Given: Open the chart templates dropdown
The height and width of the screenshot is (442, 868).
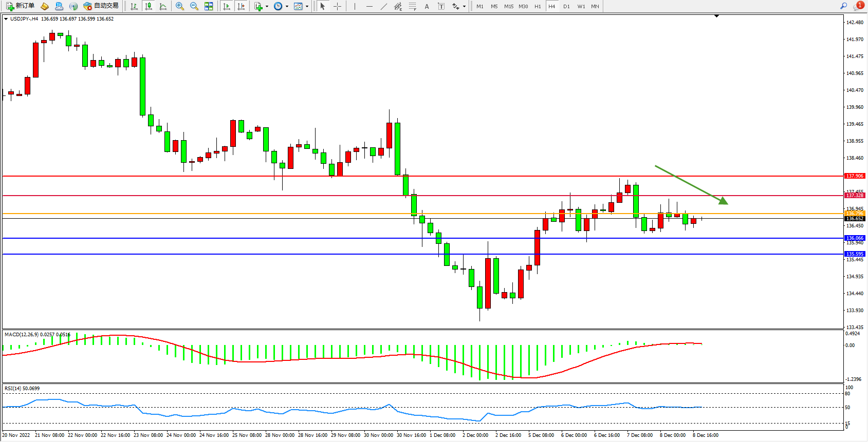Looking at the screenshot, I should click(x=307, y=7).
